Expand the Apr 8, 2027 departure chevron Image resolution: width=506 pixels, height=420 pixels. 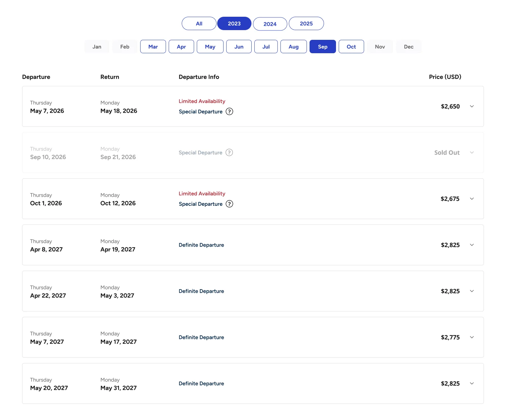(x=472, y=245)
